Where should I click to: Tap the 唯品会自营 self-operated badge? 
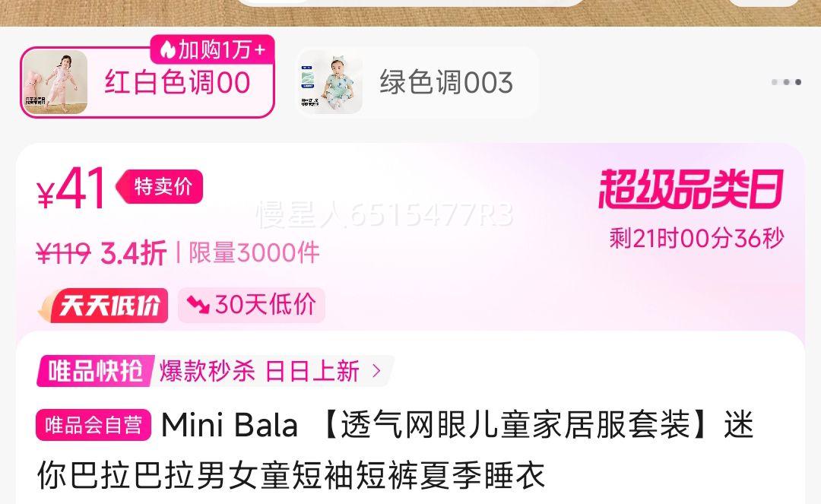[x=94, y=424]
